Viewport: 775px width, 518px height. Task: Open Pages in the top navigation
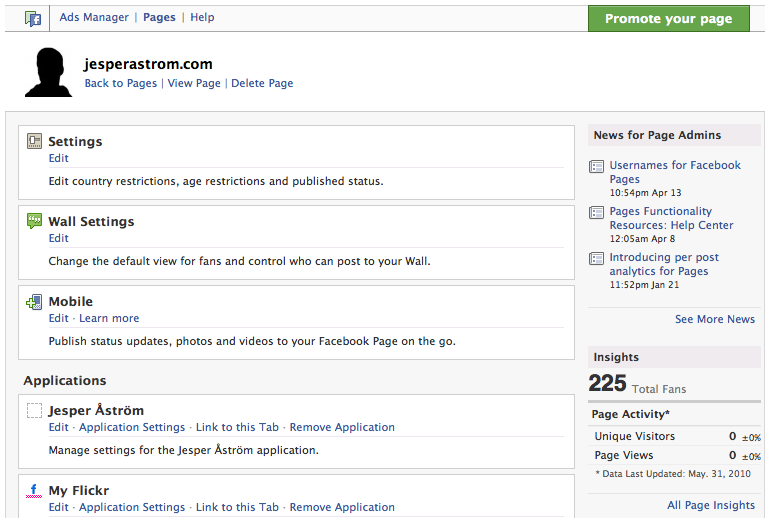(159, 17)
